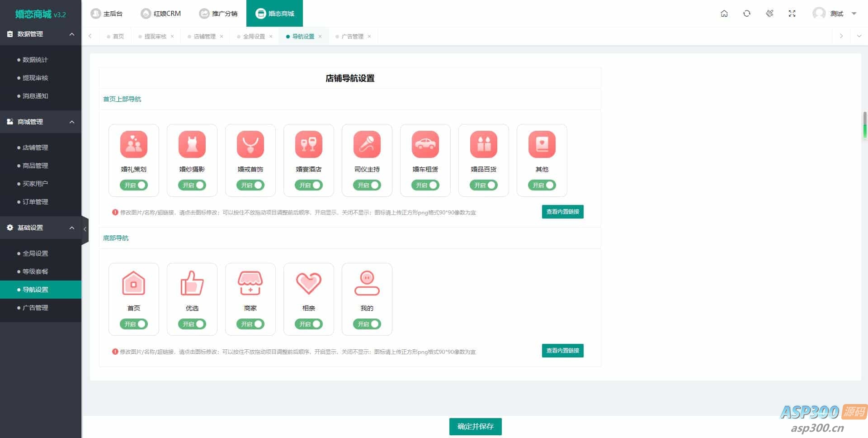
Task: Select the 婚戒首饰 jewelry icon
Action: pos(250,144)
